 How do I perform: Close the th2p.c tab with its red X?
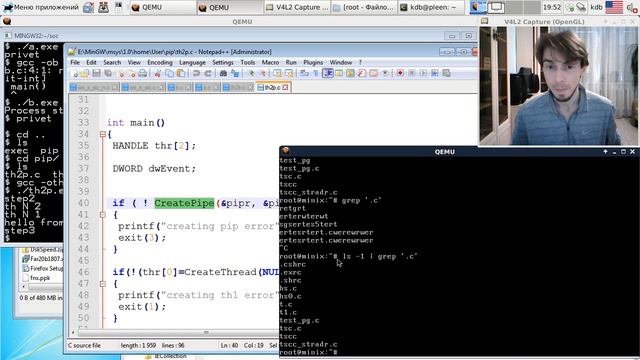pyautogui.click(x=285, y=87)
